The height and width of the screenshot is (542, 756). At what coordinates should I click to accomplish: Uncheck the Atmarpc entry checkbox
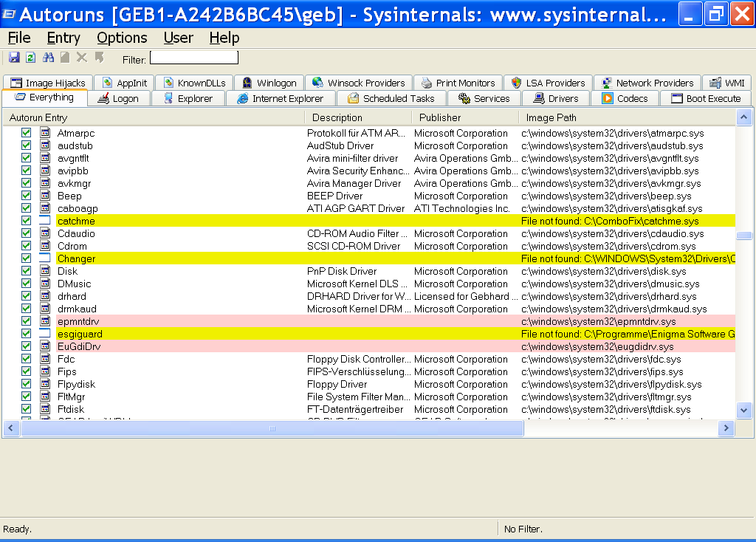pos(26,133)
